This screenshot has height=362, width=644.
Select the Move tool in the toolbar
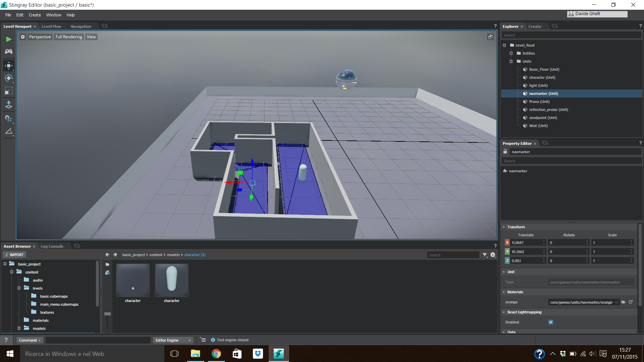(8, 65)
